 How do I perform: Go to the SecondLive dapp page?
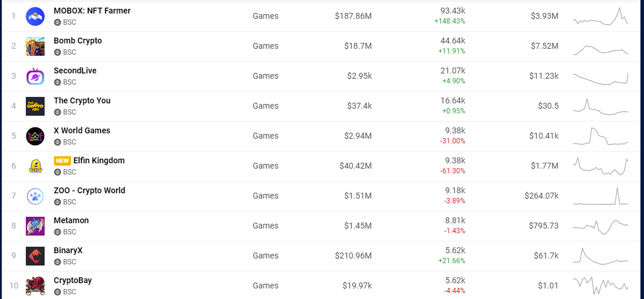pyautogui.click(x=75, y=70)
